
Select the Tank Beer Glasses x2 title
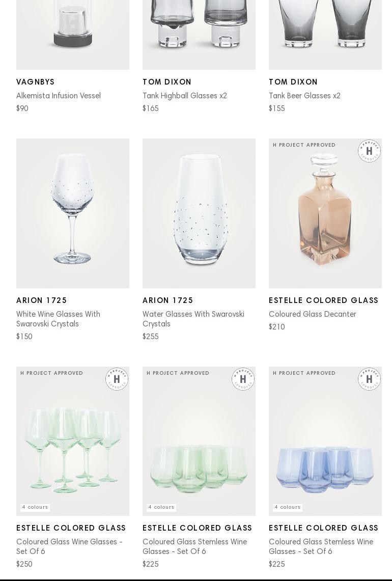tap(304, 96)
